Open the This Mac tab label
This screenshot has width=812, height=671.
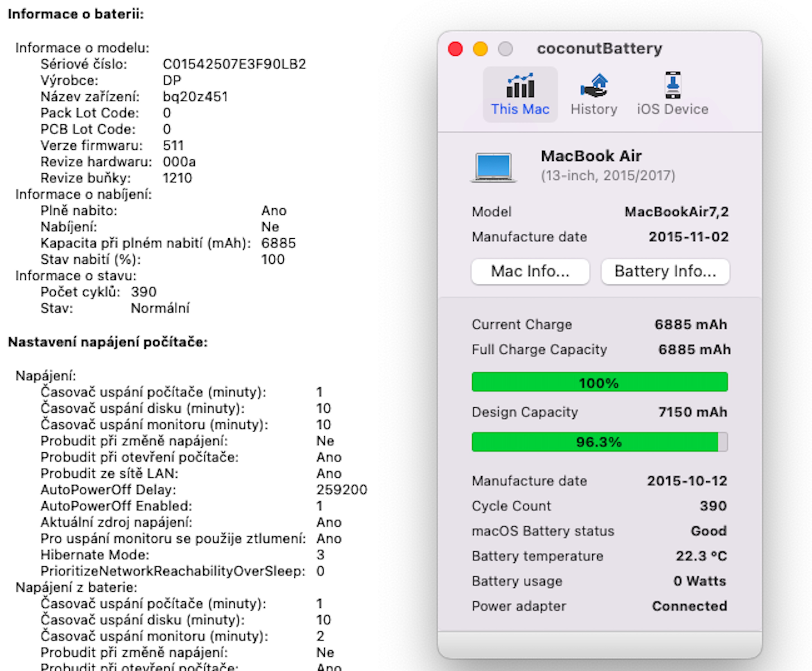coord(520,109)
